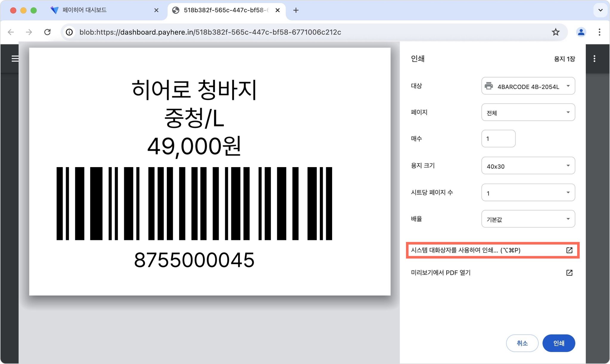
Task: Click the 대상 label
Action: click(416, 86)
